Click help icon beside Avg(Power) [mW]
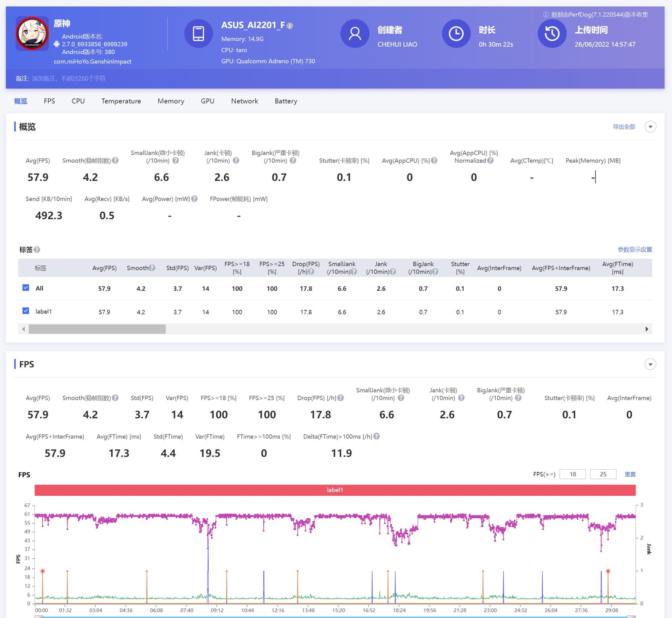 click(x=194, y=199)
